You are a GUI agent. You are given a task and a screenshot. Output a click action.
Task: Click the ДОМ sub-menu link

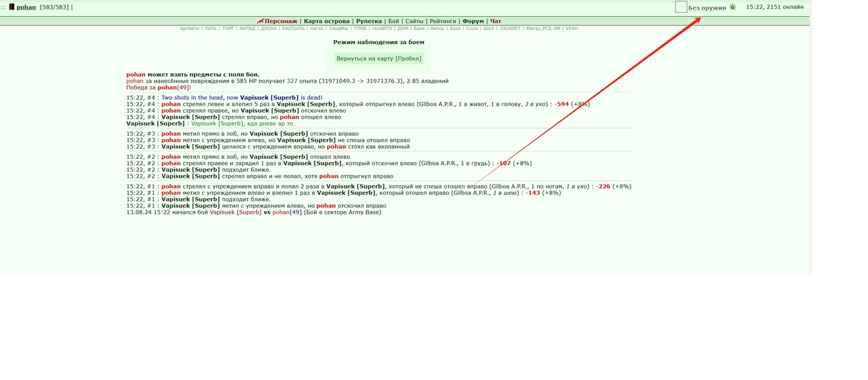[x=403, y=28]
